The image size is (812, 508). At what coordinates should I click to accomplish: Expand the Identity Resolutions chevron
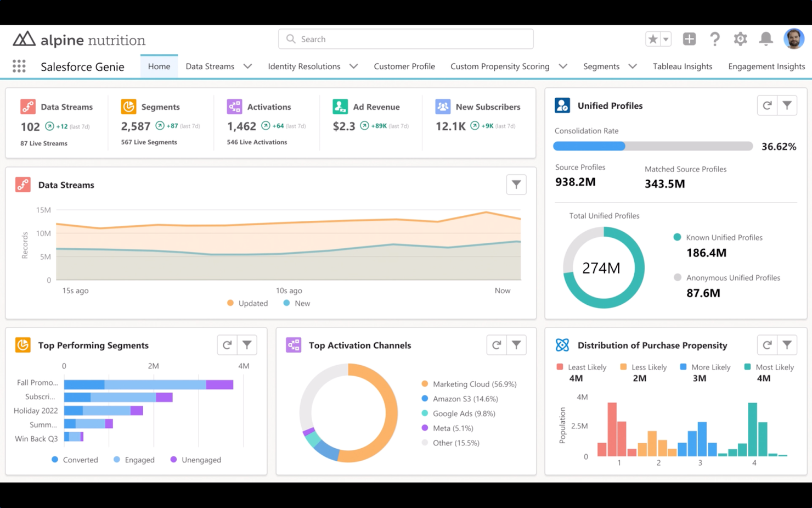pyautogui.click(x=353, y=66)
